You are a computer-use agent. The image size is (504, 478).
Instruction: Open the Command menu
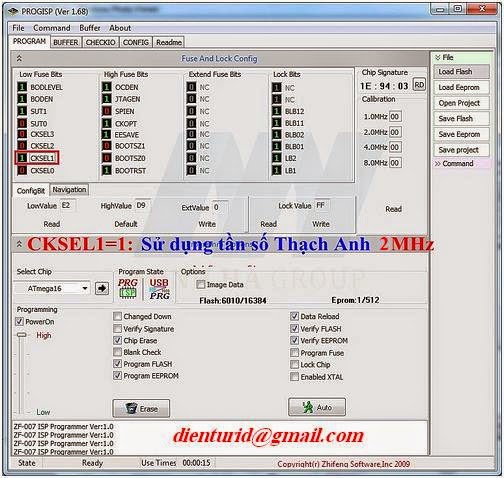[x=52, y=28]
